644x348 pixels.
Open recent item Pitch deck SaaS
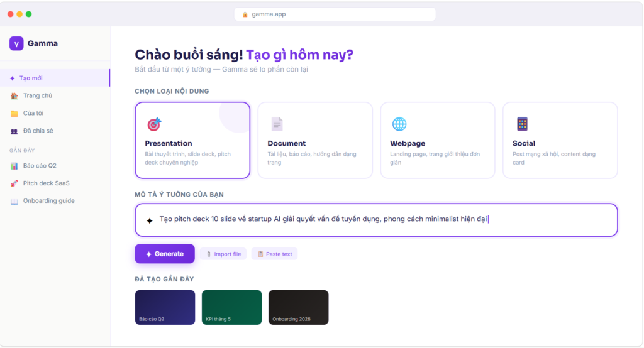55,183
